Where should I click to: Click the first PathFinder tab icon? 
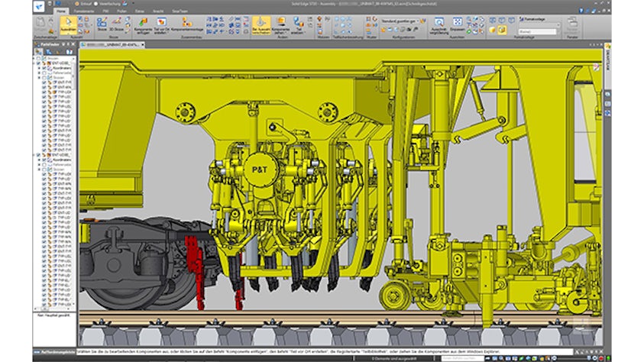pos(38,52)
